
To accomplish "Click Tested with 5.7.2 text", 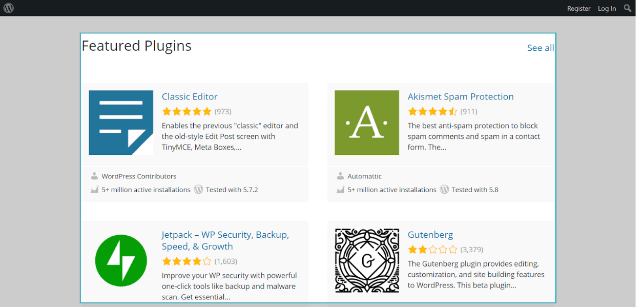I will pos(232,190).
